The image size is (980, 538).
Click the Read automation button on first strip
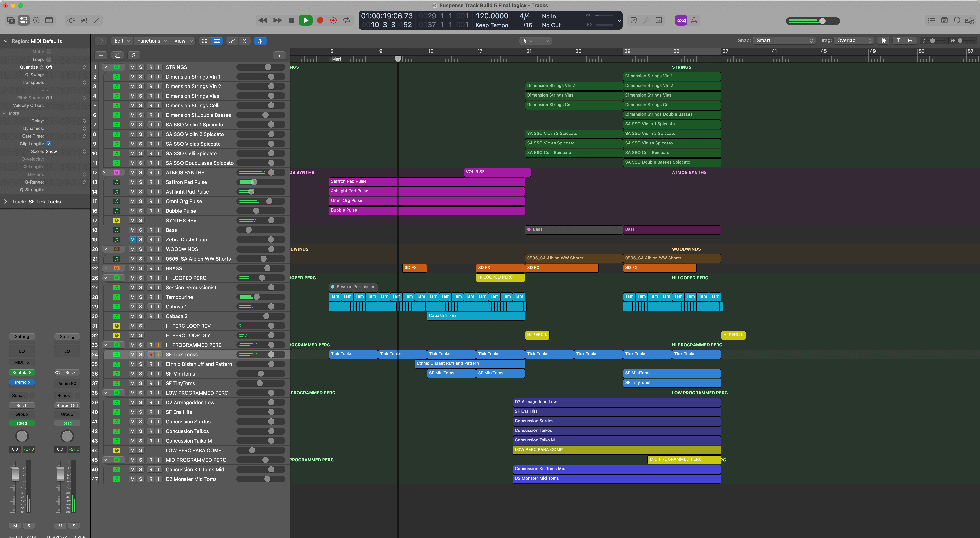pyautogui.click(x=22, y=423)
